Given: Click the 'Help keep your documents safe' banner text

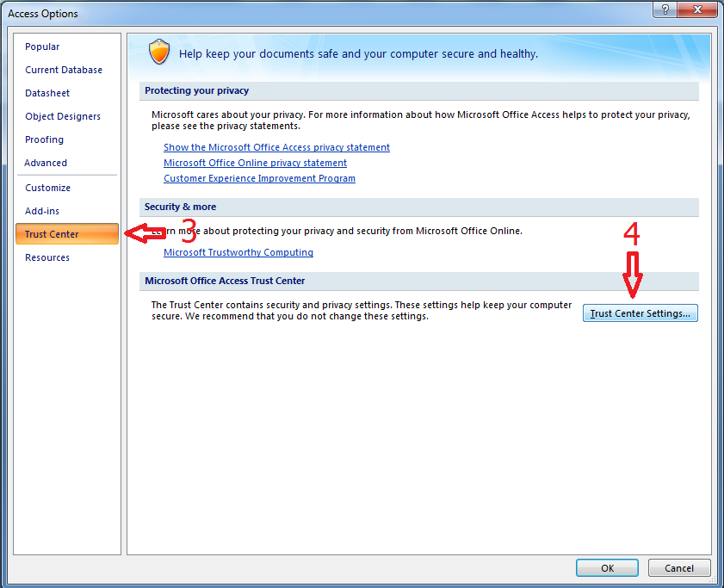Looking at the screenshot, I should [358, 54].
